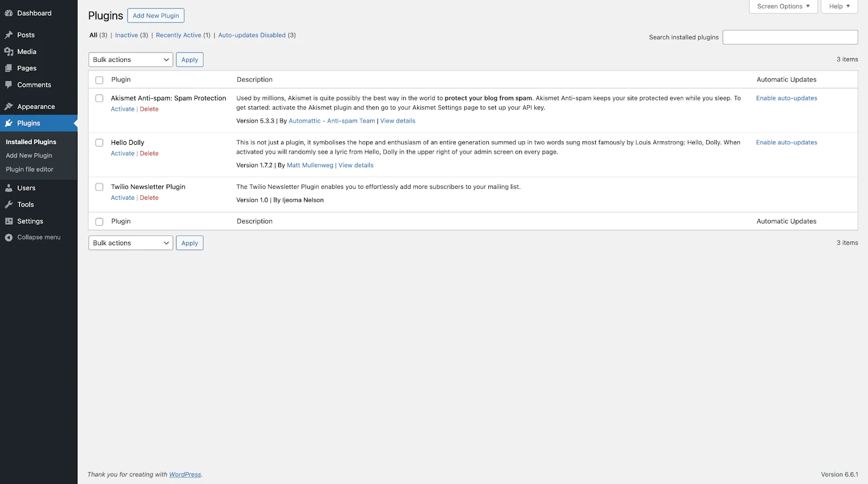Open the bottom Bulk actions dropdown
Viewport: 868px width, 484px height.
[131, 243]
